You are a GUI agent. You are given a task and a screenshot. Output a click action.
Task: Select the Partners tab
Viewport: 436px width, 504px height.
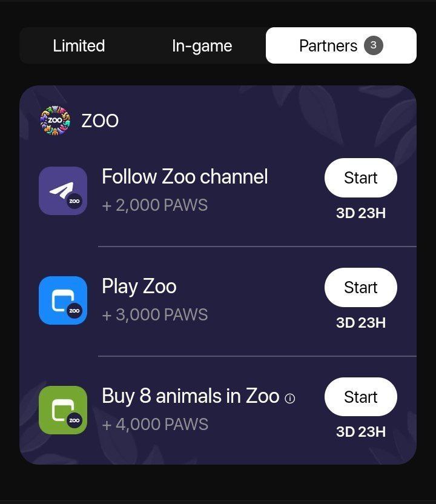(341, 45)
